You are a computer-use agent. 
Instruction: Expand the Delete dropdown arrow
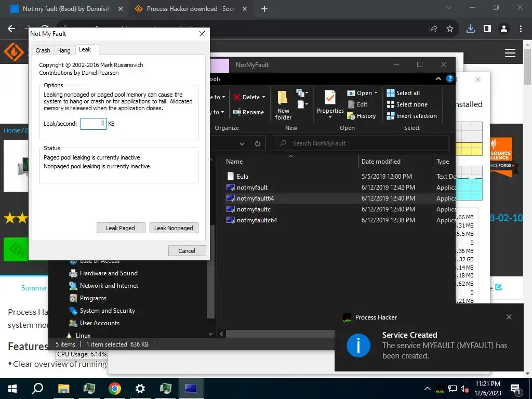click(x=263, y=97)
